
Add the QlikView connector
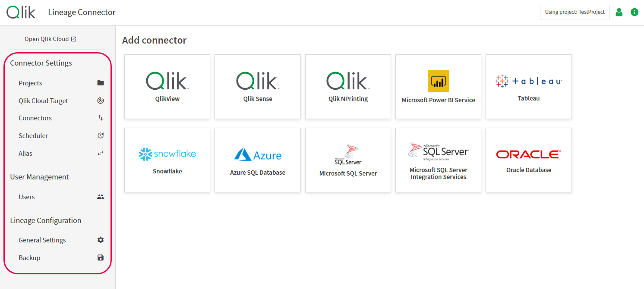[x=167, y=86]
